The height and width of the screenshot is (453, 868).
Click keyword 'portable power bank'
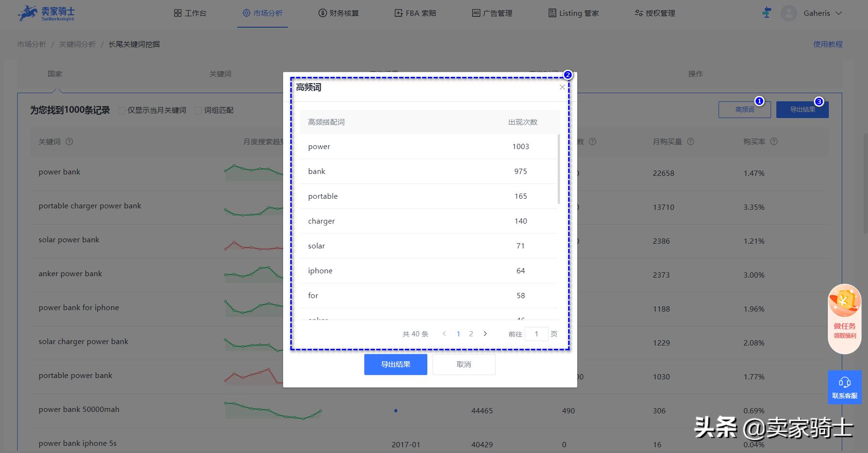75,375
